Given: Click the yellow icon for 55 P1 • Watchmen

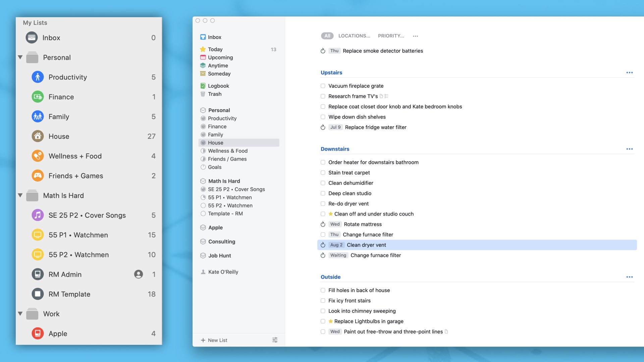Looking at the screenshot, I should pos(38,235).
